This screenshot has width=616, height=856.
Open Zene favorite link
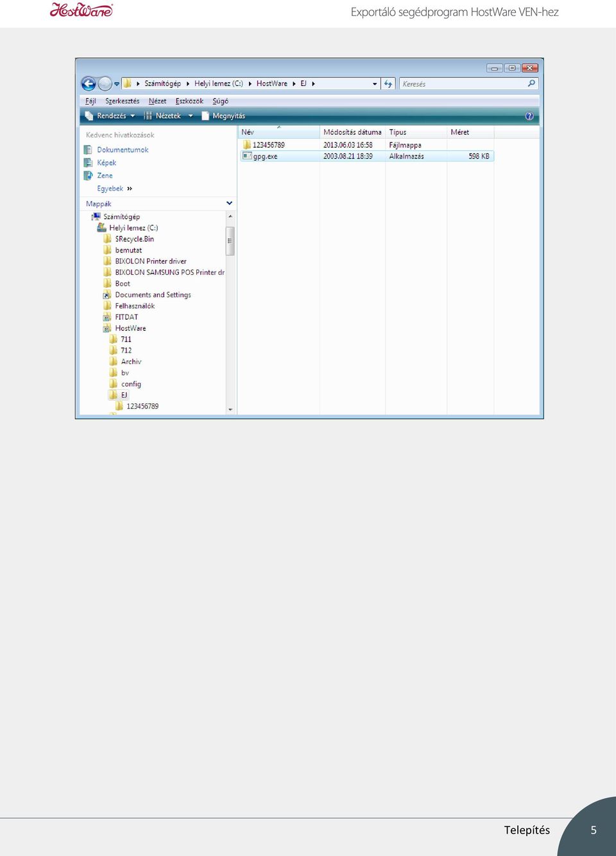tap(105, 175)
